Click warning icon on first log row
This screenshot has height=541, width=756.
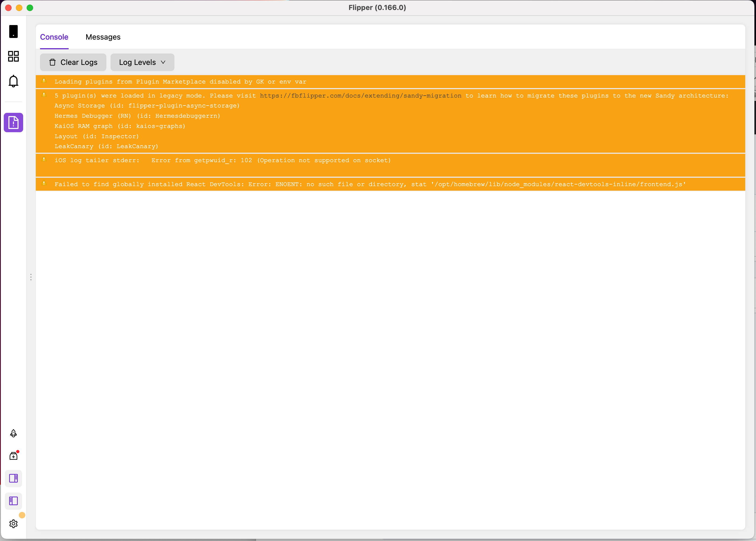(x=44, y=81)
